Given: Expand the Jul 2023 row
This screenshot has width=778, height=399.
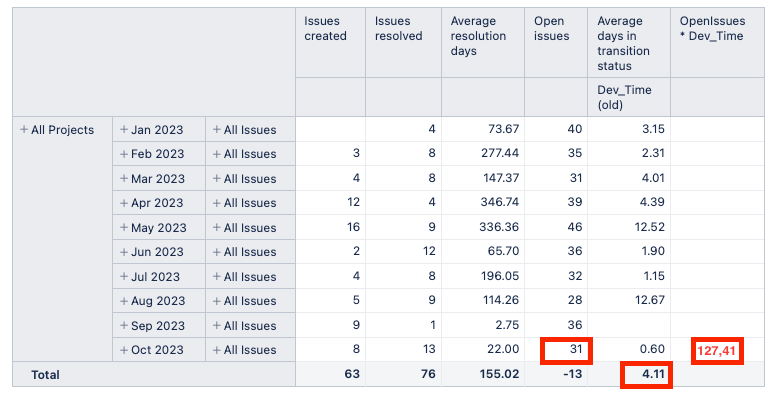Looking at the screenshot, I should (x=124, y=276).
